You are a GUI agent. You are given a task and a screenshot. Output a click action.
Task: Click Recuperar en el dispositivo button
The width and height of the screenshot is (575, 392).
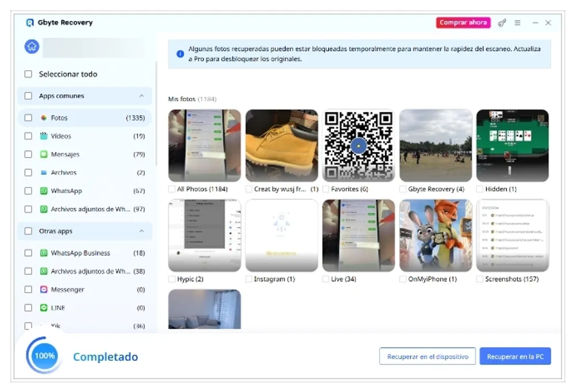click(x=428, y=356)
